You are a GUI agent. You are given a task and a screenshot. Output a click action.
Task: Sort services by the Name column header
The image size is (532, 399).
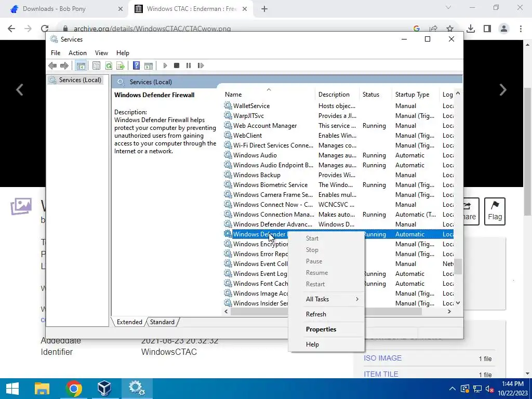coord(269,95)
